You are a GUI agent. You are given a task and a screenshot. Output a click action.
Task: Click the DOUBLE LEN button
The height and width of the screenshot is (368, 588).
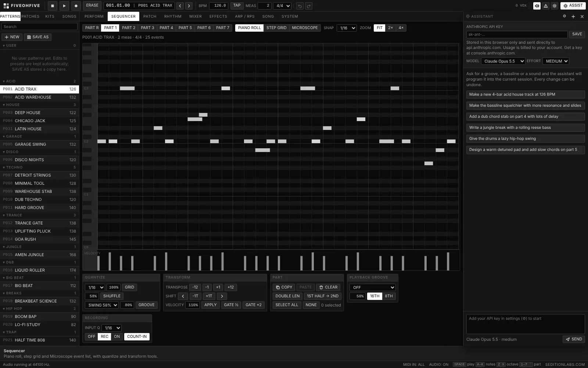[x=287, y=296]
